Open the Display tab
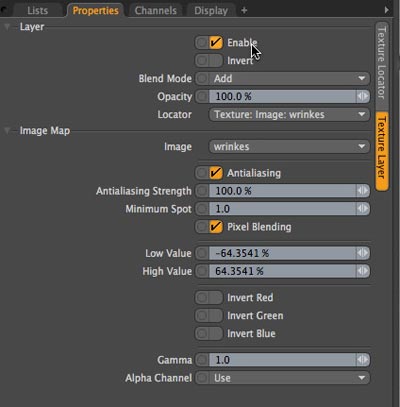The image size is (400, 407). coord(211,11)
